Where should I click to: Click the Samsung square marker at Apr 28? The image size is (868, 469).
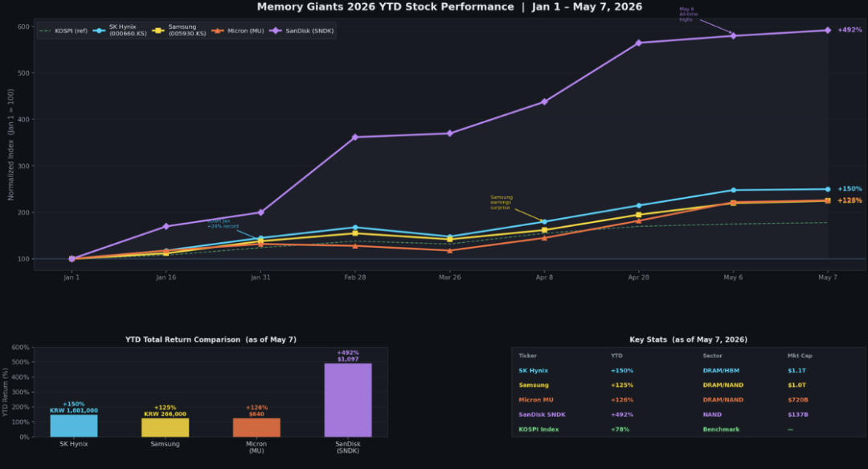pyautogui.click(x=638, y=215)
